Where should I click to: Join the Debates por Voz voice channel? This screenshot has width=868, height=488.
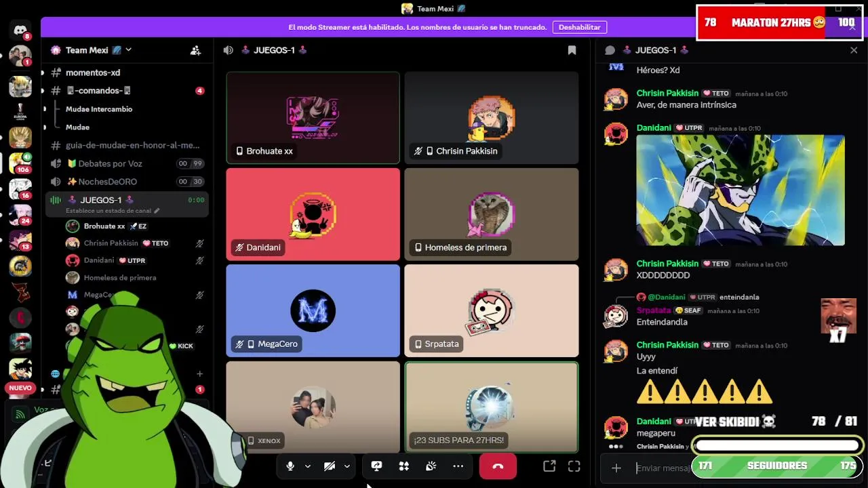(x=127, y=163)
